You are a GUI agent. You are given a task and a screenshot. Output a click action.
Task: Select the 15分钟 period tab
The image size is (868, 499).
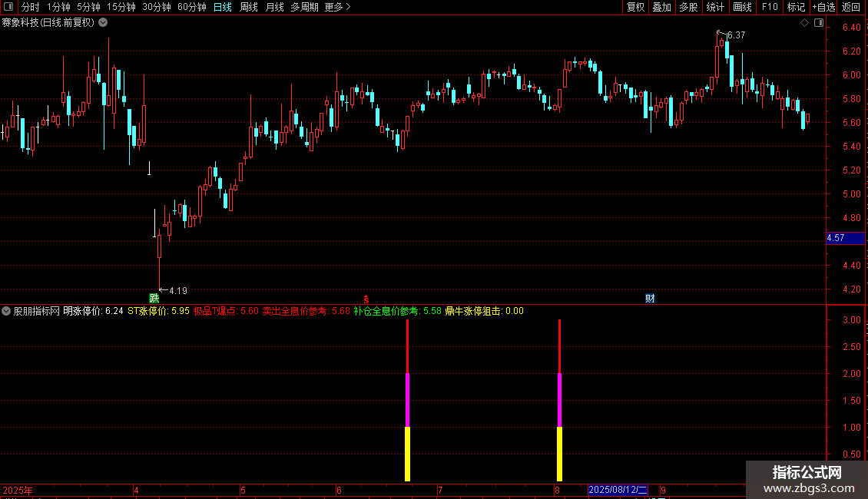[121, 7]
